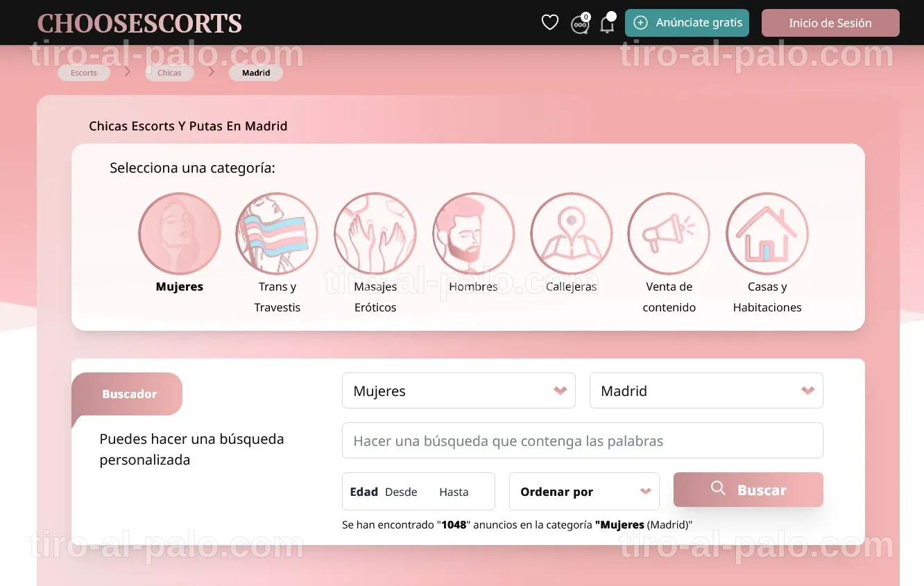Screen dimensions: 924x586
Task: Click the Hasta age field
Action: 454,492
